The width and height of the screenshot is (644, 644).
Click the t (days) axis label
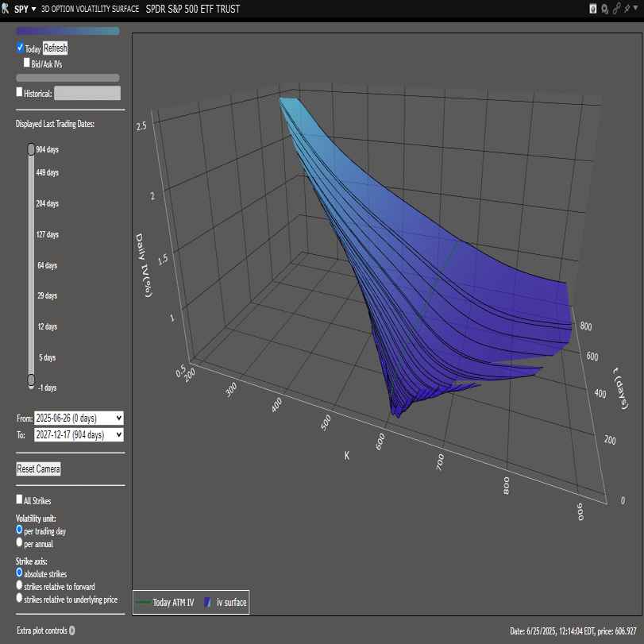pos(621,388)
